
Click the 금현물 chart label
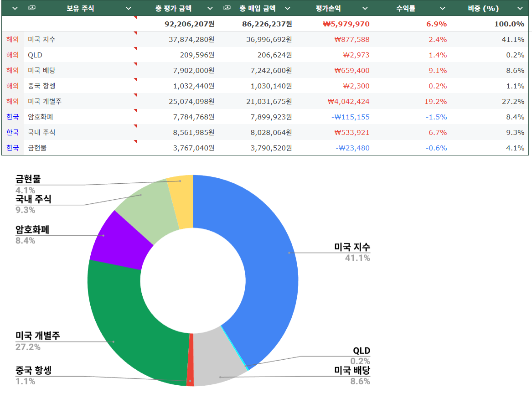pos(28,179)
